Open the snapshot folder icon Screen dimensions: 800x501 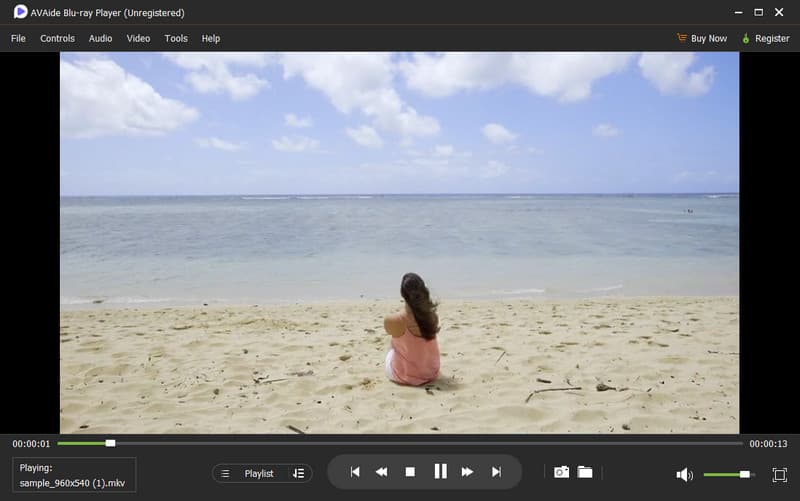click(x=585, y=472)
